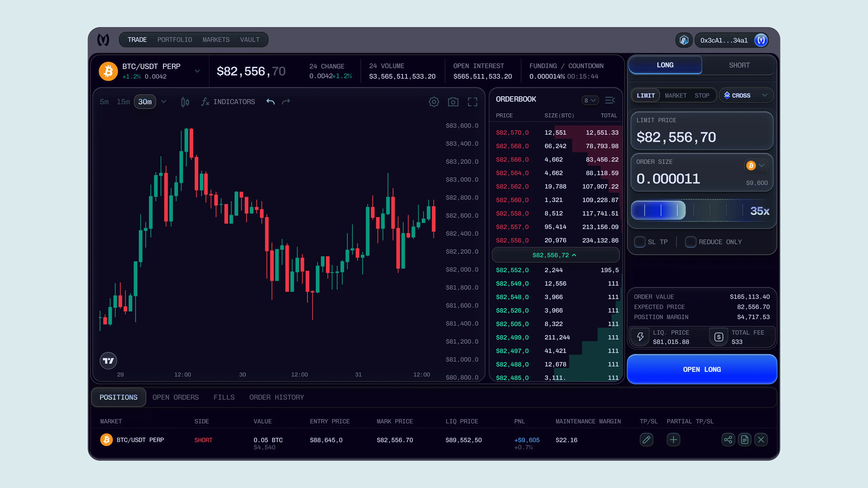Click the TradingView logo badge
The height and width of the screenshot is (488, 868).
pos(108,361)
